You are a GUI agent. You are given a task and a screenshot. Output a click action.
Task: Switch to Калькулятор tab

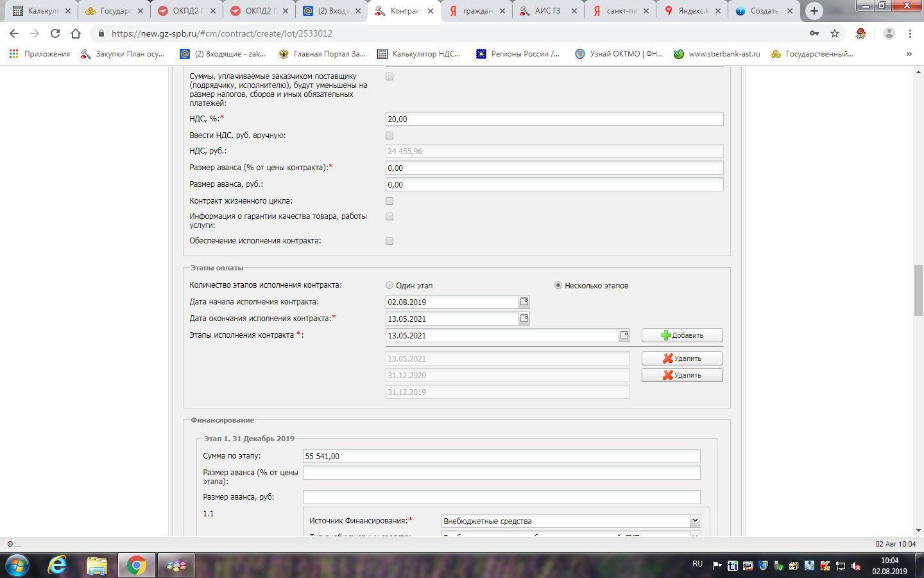(x=42, y=11)
